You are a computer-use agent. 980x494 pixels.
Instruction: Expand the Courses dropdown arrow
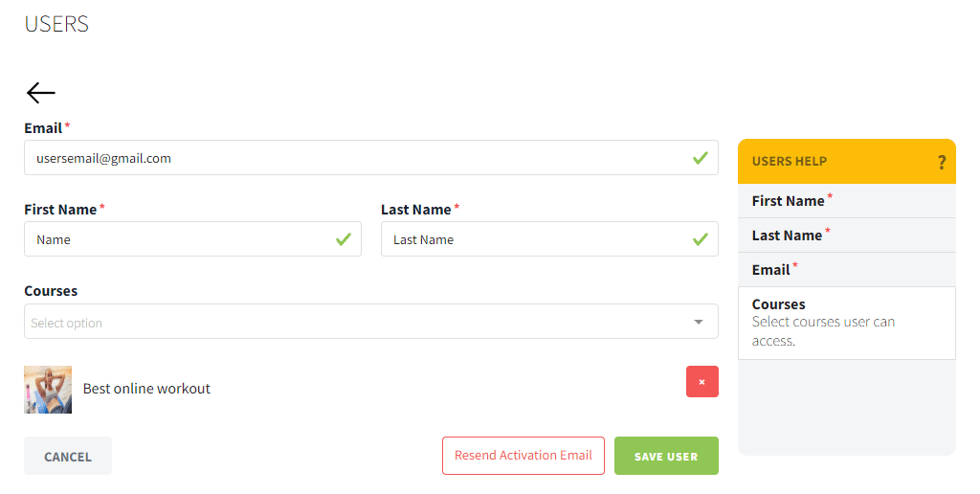click(x=698, y=322)
